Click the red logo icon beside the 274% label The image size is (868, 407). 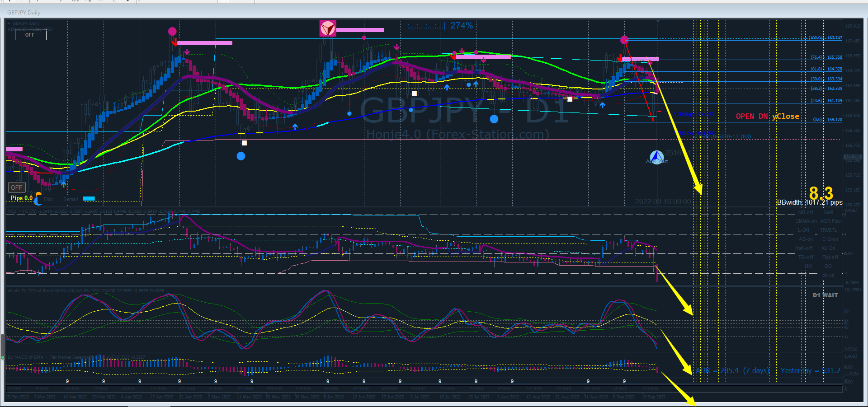328,28
